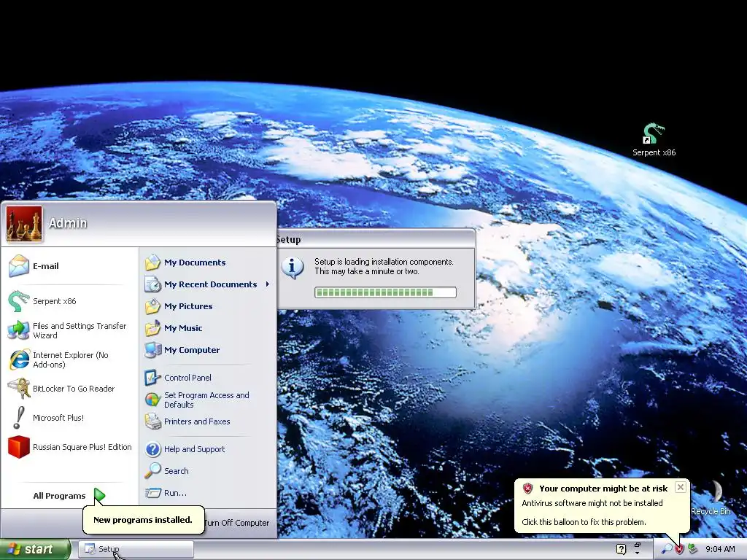Open Set Program Access and Defaults
This screenshot has width=747, height=560.
(207, 400)
